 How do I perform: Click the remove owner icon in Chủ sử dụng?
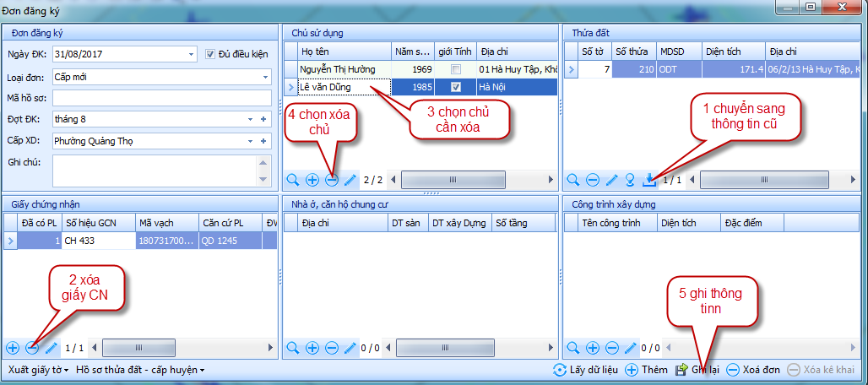(x=331, y=180)
